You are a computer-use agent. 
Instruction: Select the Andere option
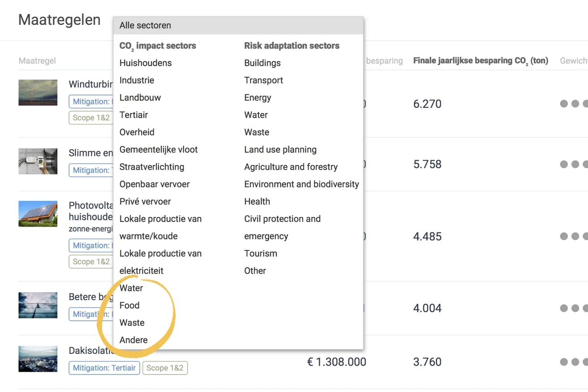coord(133,340)
